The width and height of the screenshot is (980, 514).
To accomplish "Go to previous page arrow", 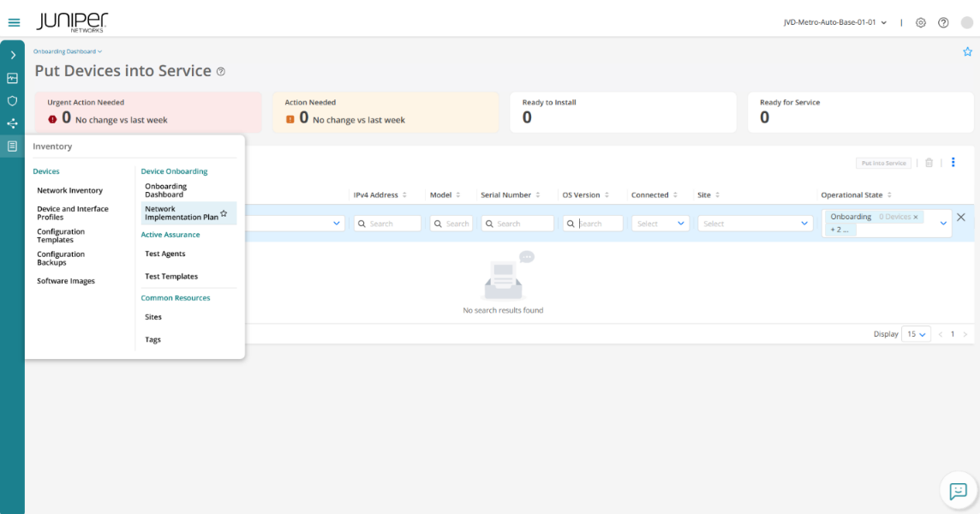I will click(940, 335).
